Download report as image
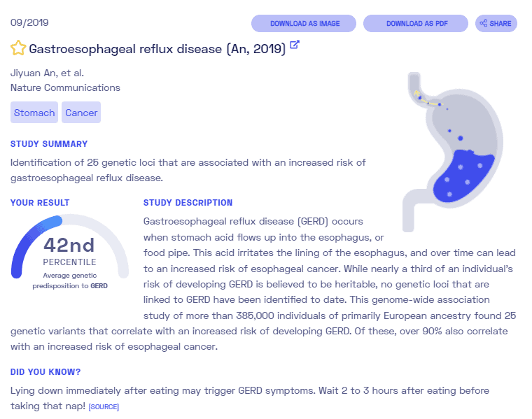 click(304, 23)
